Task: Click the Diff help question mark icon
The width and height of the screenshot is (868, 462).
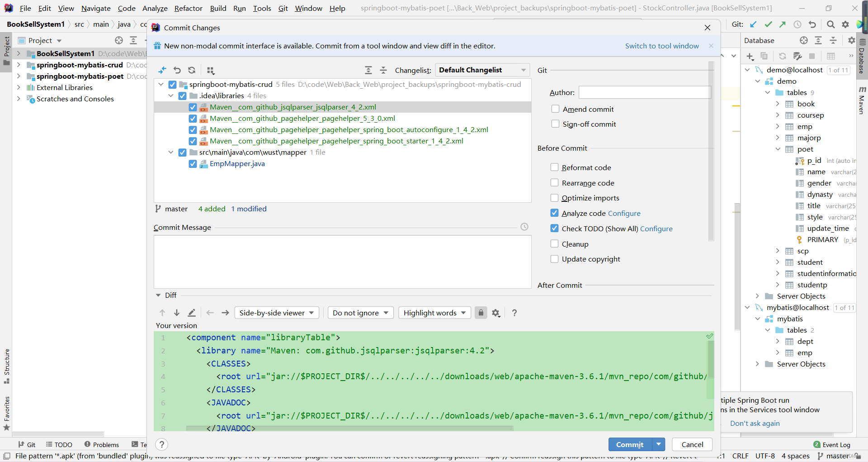Action: tap(514, 313)
